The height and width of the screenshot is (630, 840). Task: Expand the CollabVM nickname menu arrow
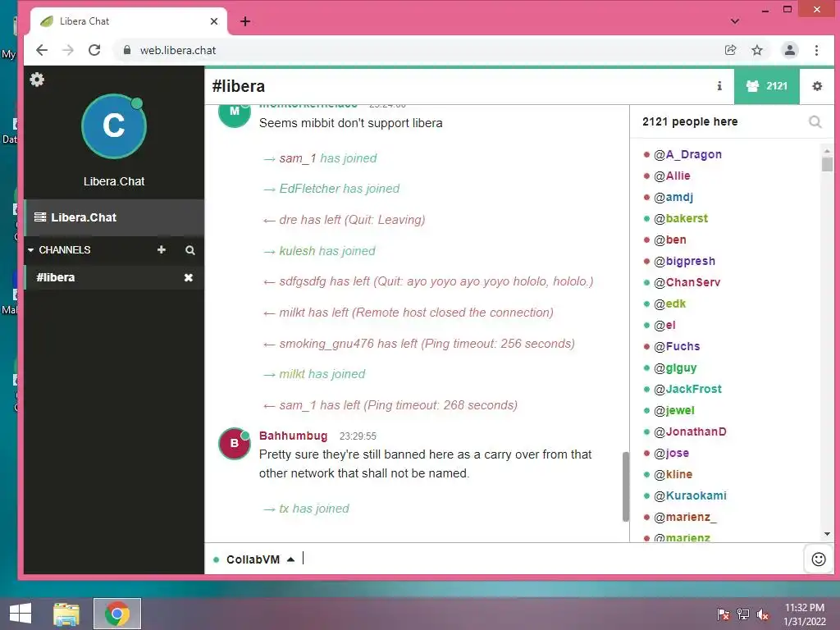pos(291,559)
